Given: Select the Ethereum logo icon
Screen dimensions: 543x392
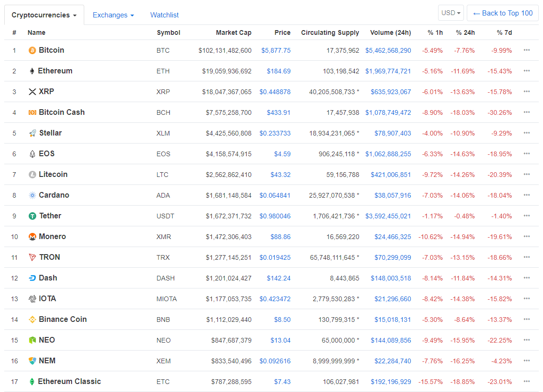Looking at the screenshot, I should click(x=31, y=71).
